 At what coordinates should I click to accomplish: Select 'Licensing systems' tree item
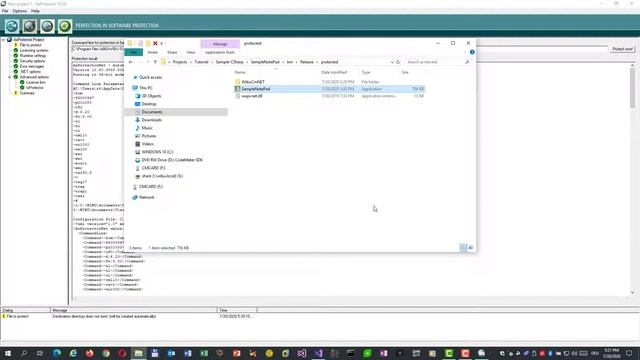click(x=33, y=50)
